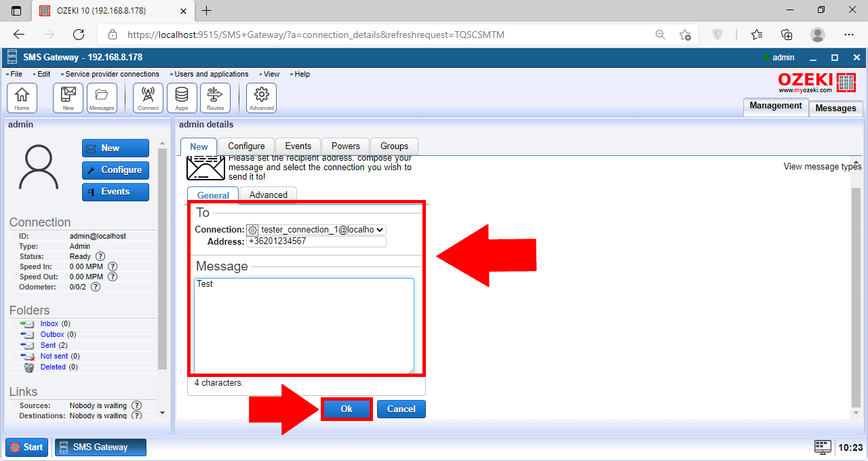Click the zoom magnifier in address bar

[x=660, y=35]
